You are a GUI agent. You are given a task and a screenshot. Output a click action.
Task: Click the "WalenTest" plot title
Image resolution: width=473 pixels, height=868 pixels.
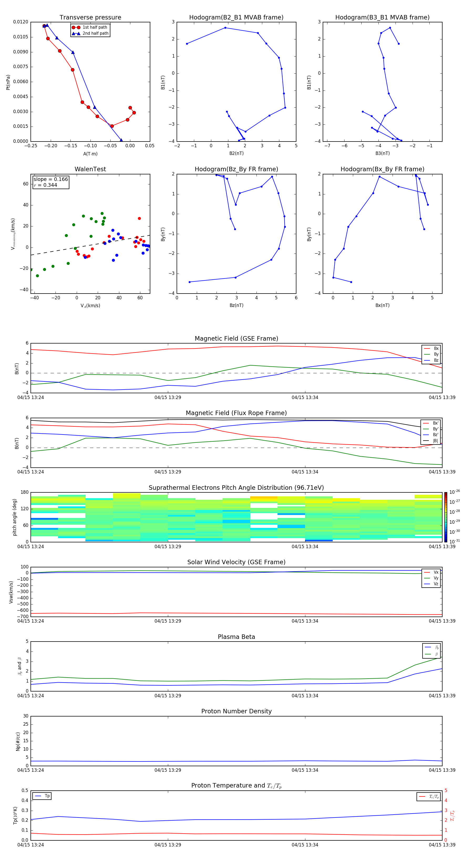click(x=90, y=169)
